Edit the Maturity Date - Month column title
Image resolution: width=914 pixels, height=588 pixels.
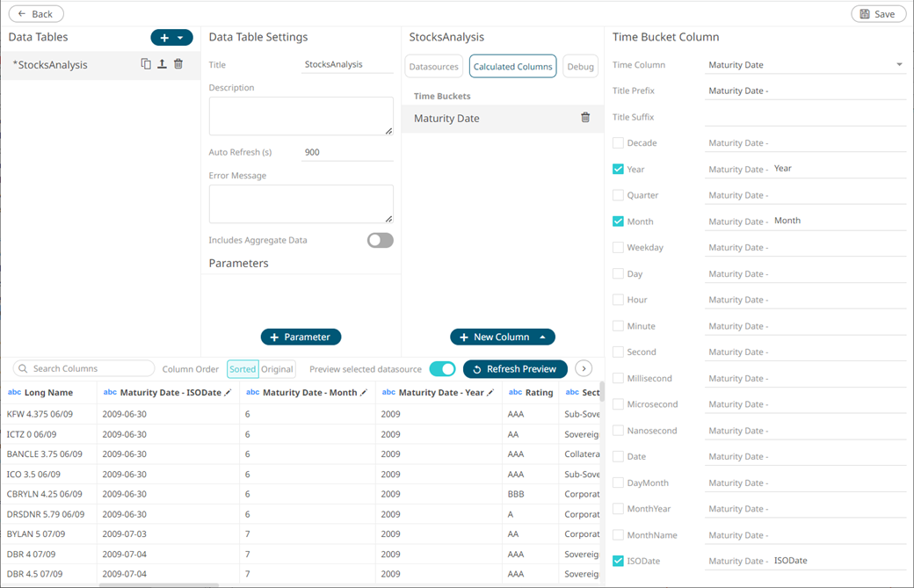364,393
